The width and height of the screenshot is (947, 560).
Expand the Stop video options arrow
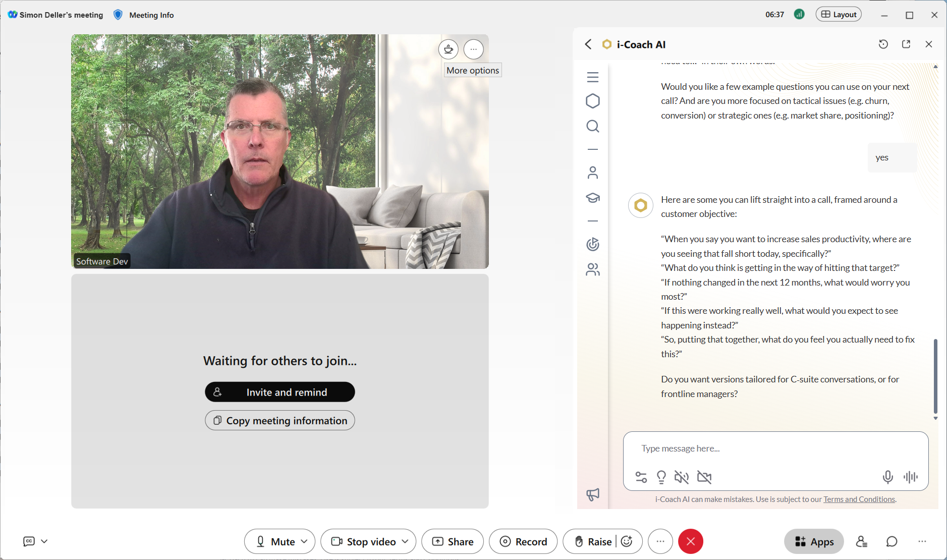[x=405, y=541]
